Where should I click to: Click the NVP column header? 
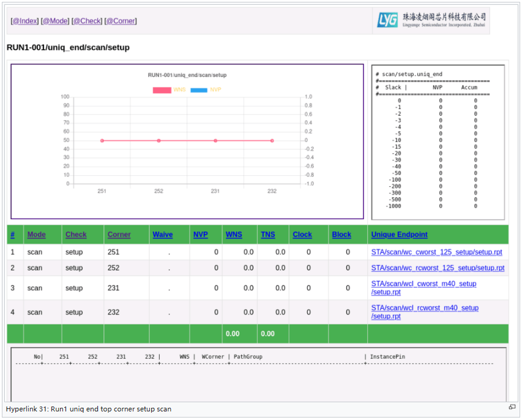click(x=200, y=234)
